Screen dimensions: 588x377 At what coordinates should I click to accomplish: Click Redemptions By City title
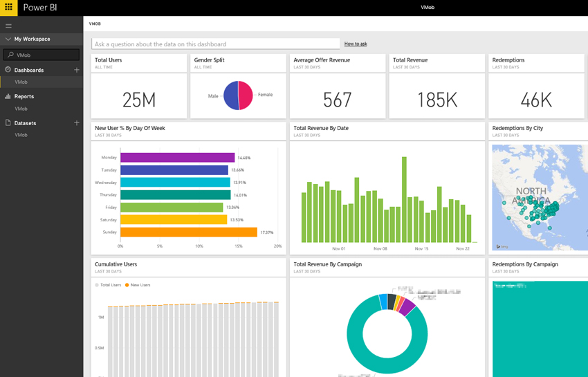point(517,128)
